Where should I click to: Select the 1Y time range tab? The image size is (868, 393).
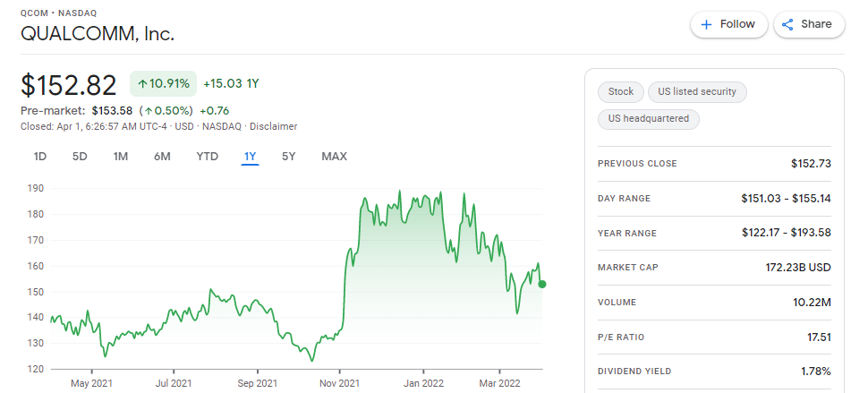pyautogui.click(x=251, y=157)
